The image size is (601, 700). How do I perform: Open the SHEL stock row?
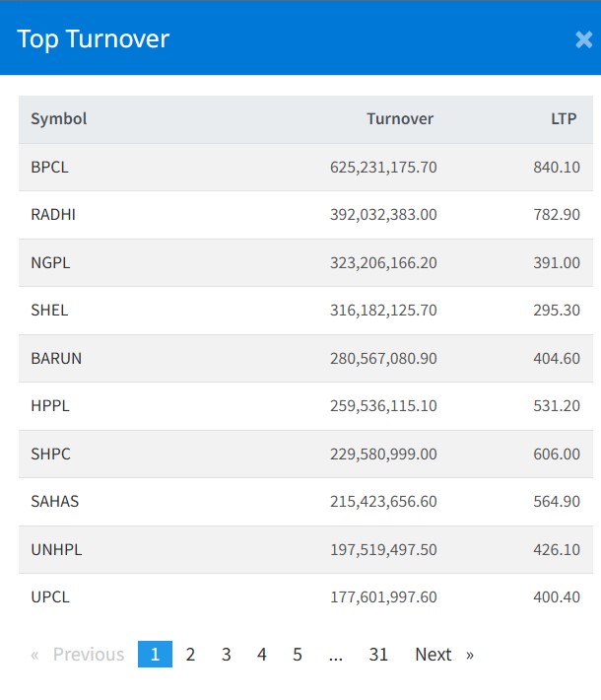50,311
